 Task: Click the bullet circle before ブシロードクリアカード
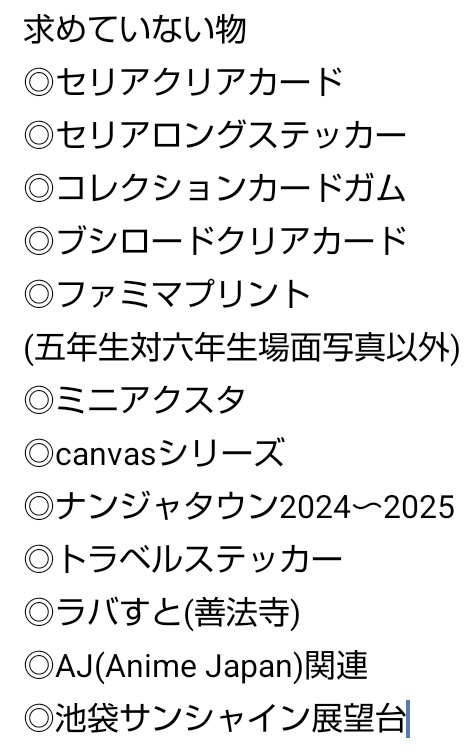[x=39, y=241]
